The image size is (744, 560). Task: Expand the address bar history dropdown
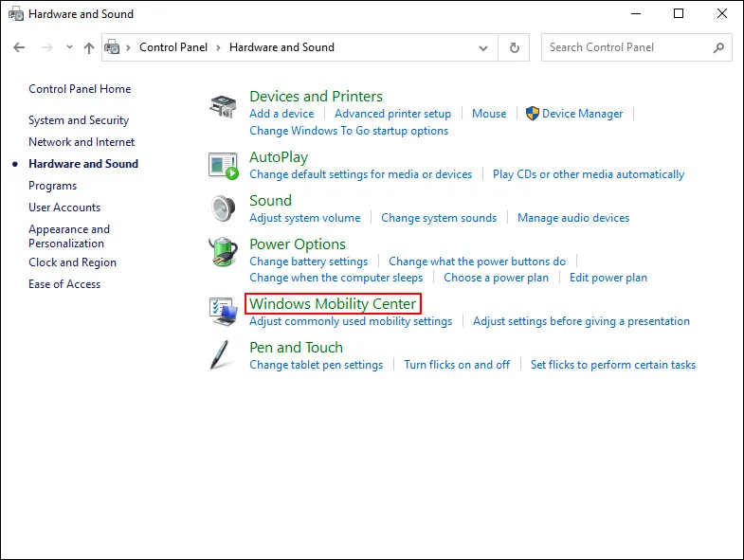pyautogui.click(x=483, y=48)
